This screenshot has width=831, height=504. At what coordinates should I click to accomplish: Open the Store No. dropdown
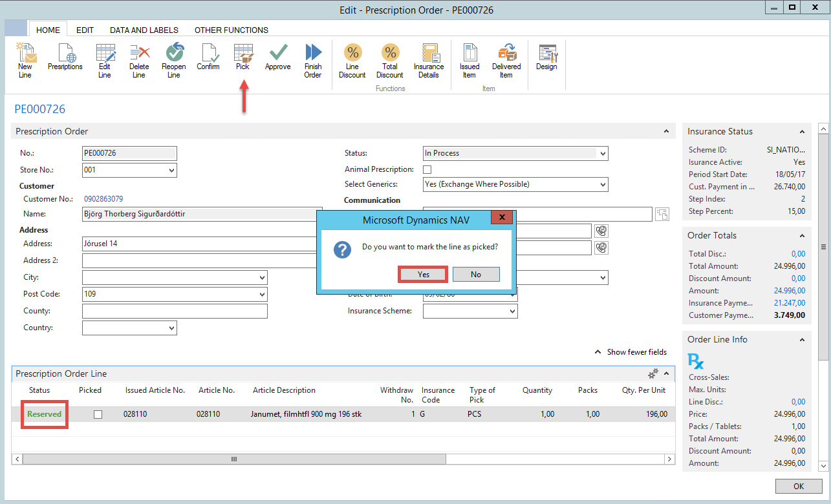click(171, 171)
